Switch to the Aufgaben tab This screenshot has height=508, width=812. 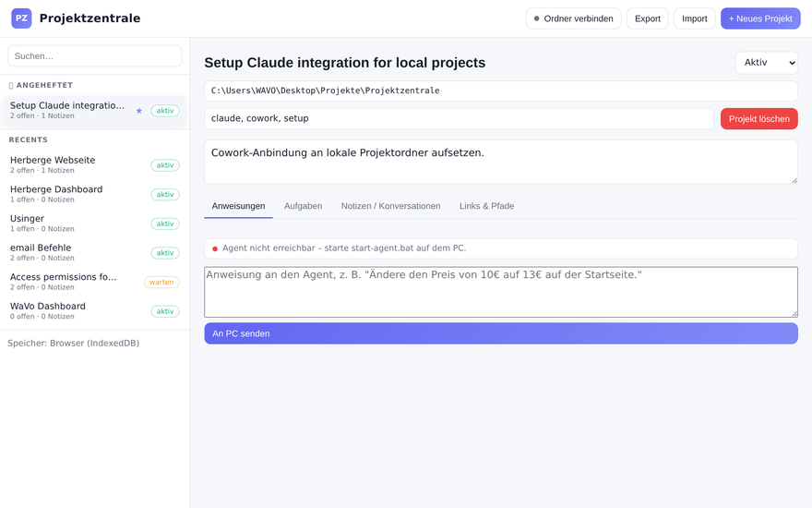[303, 206]
